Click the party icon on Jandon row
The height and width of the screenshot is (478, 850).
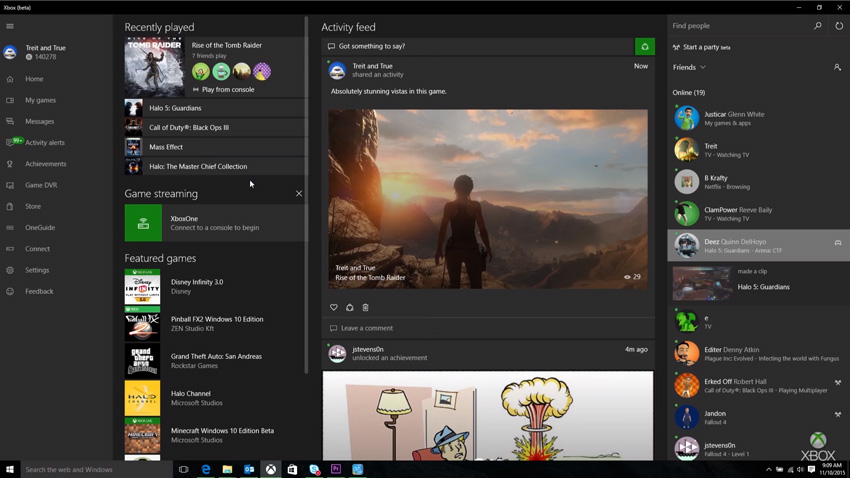838,415
